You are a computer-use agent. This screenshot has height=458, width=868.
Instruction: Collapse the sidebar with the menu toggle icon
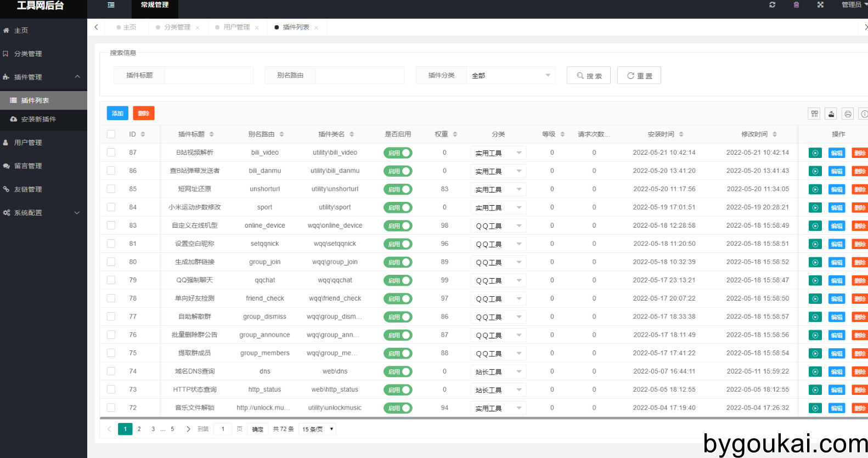pyautogui.click(x=111, y=5)
